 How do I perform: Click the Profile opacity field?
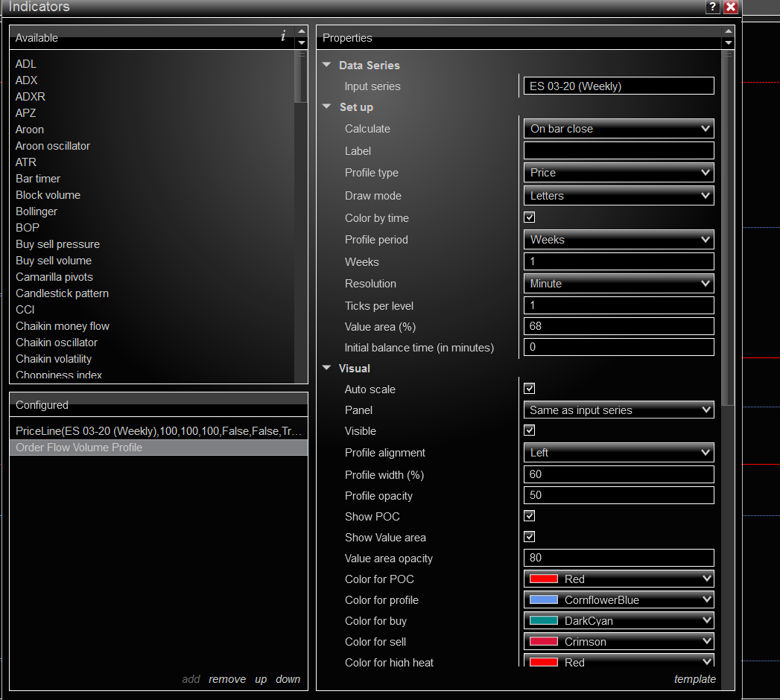[x=619, y=495]
